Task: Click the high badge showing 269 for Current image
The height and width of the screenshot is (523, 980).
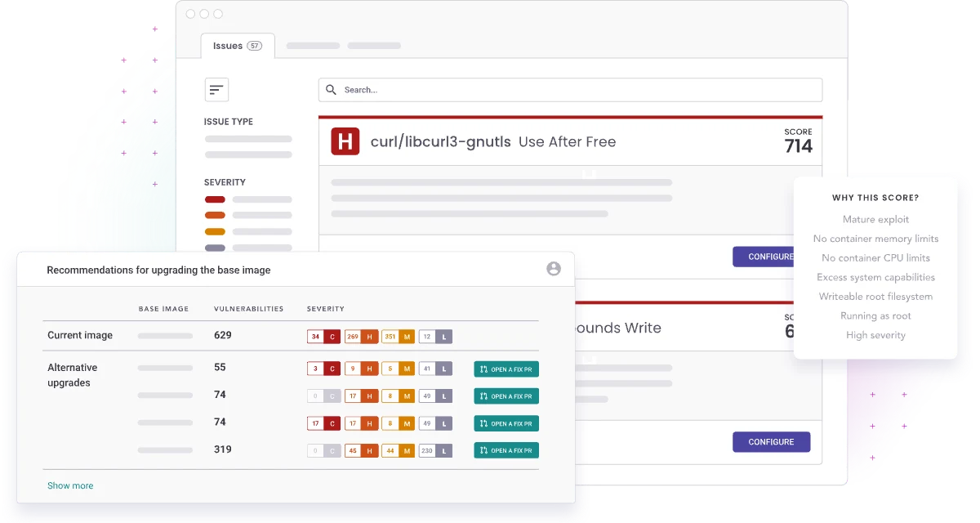Action: click(360, 336)
